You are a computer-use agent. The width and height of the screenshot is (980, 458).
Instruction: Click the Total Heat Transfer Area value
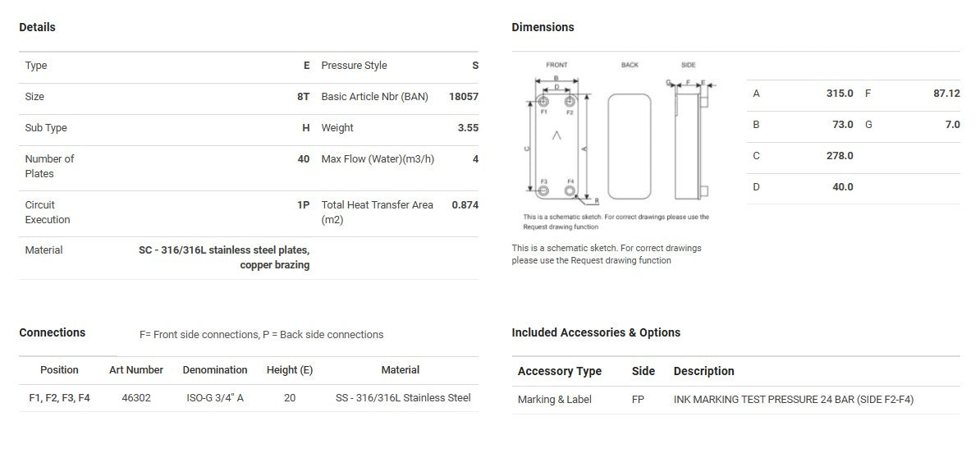click(x=465, y=205)
